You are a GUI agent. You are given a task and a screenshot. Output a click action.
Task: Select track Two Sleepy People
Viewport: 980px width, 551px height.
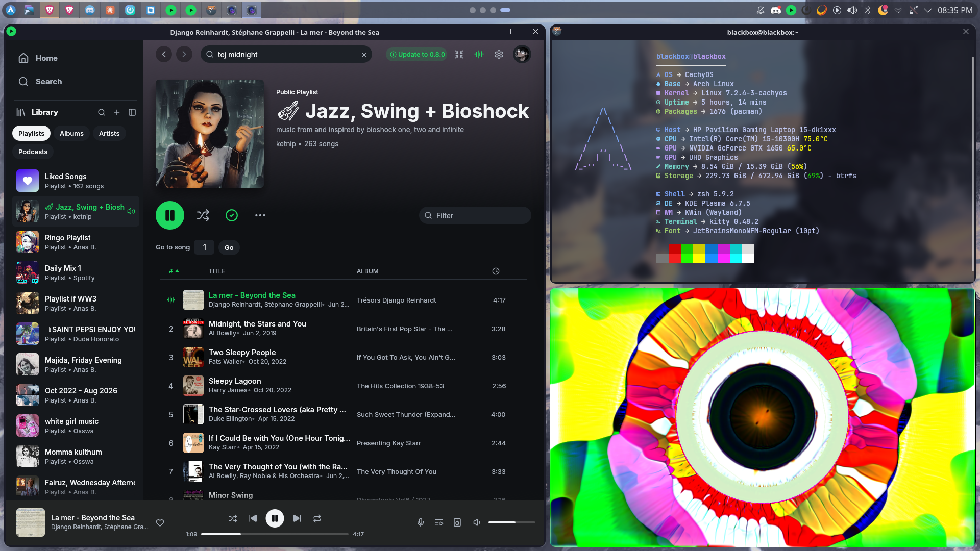coord(242,353)
